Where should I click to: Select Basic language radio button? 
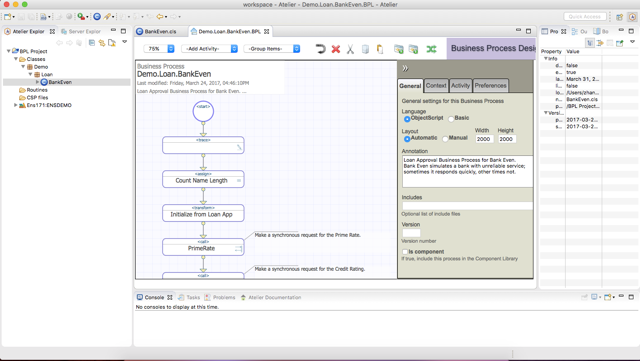[x=451, y=119]
